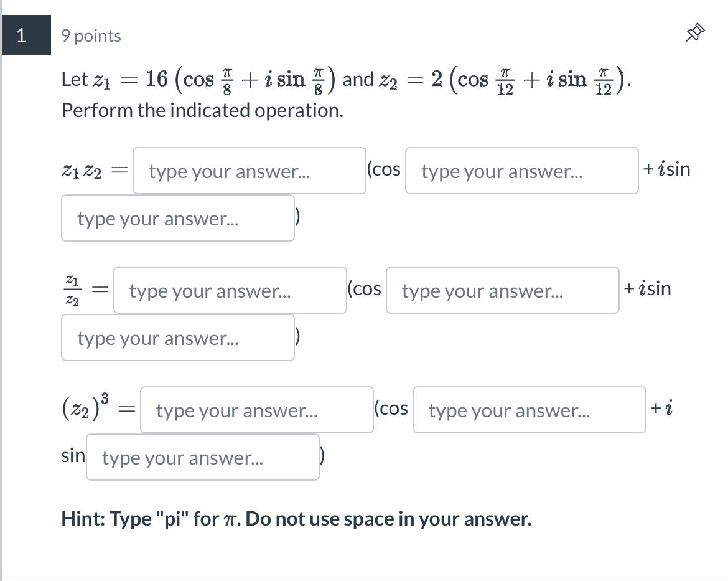Click the bookmark pin above the problem text

point(694,32)
